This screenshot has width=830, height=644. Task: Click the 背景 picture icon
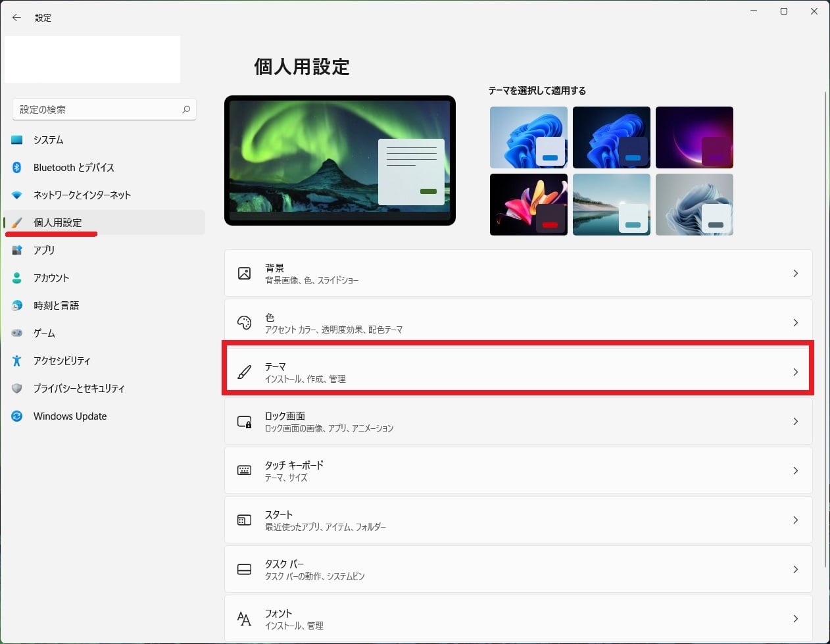click(x=244, y=273)
